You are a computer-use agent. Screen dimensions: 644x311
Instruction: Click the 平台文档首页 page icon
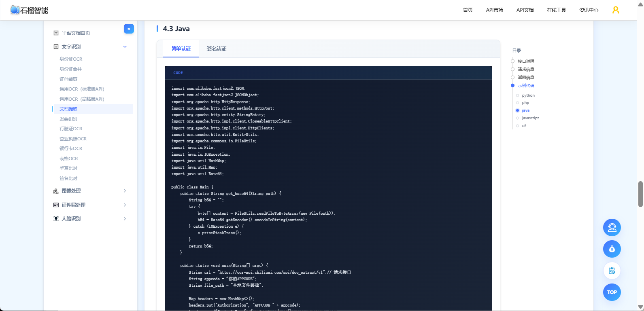pos(56,33)
